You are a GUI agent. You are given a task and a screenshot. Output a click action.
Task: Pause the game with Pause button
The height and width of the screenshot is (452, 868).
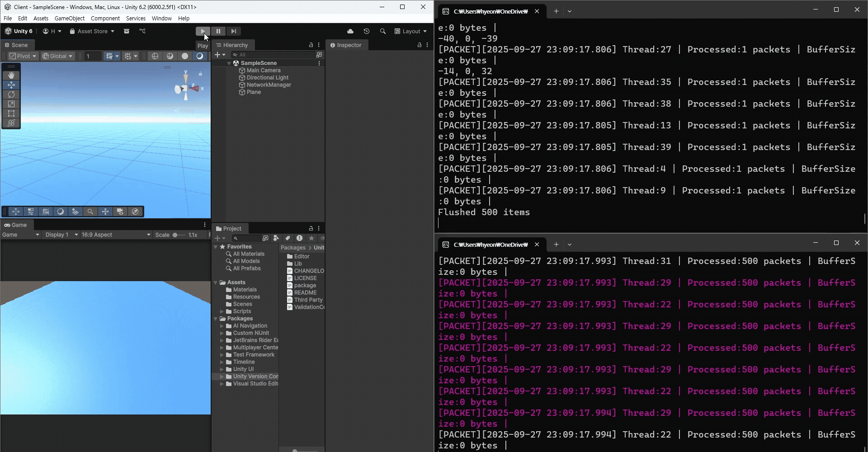point(218,31)
